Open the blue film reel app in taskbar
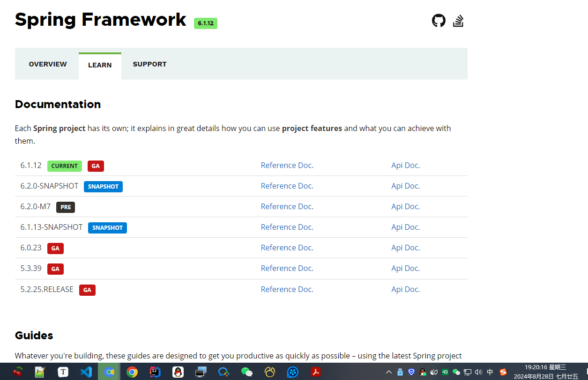This screenshot has width=588, height=380. tap(293, 372)
